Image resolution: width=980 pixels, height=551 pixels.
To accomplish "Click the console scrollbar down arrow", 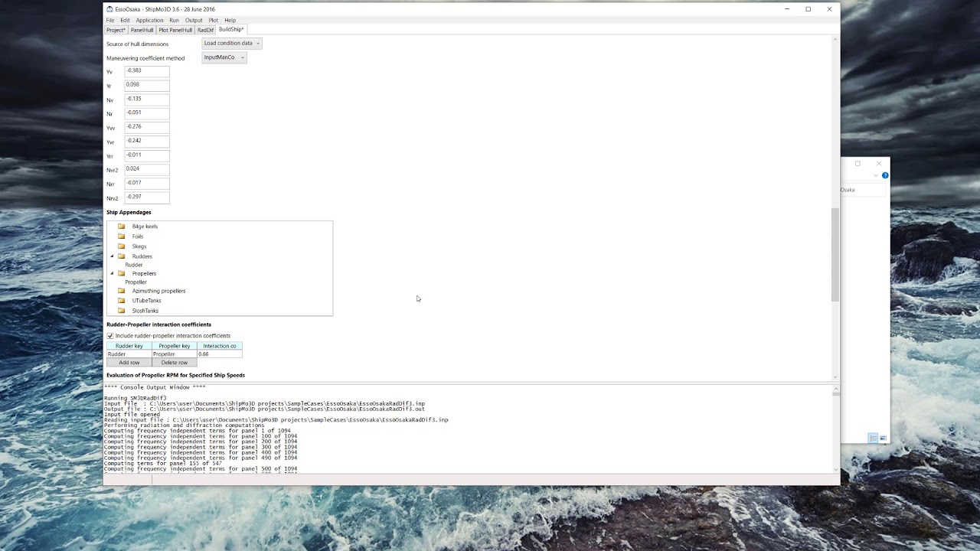I will click(835, 468).
